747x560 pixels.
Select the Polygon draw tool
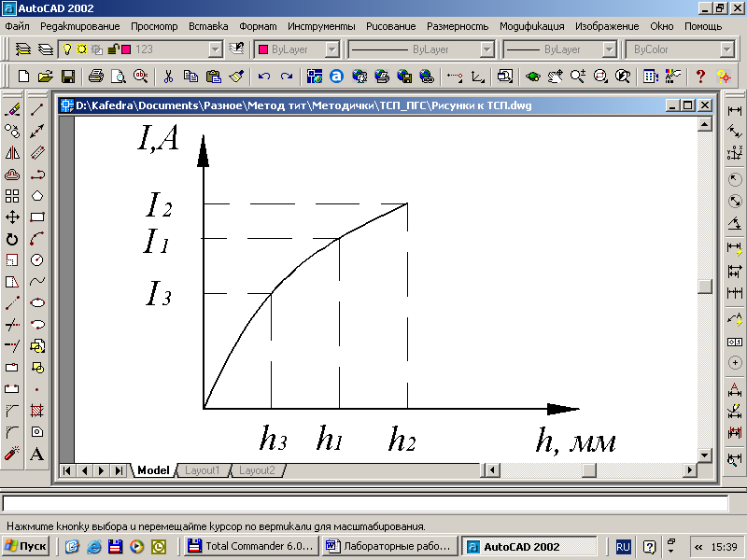pos(37,196)
